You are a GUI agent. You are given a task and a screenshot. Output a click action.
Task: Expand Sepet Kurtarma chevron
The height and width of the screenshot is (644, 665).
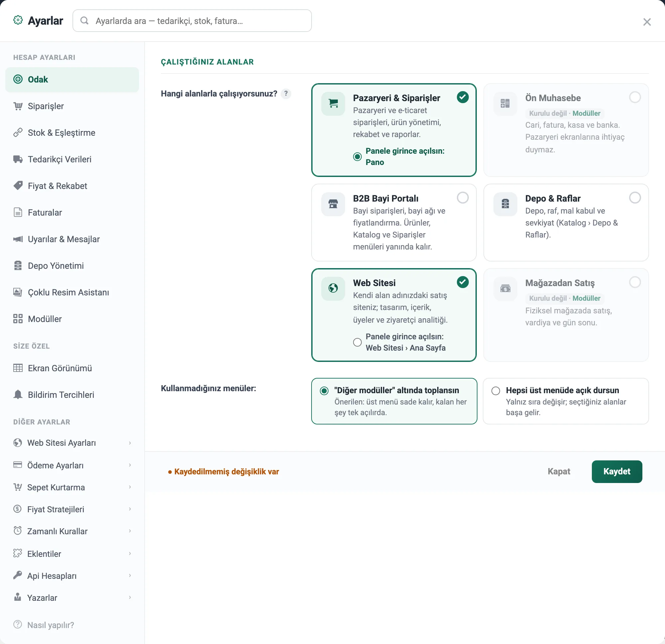(x=130, y=487)
